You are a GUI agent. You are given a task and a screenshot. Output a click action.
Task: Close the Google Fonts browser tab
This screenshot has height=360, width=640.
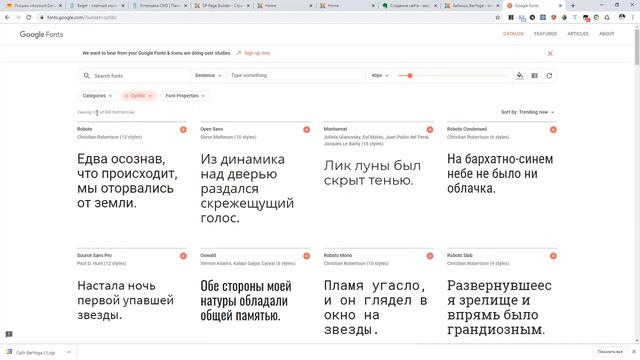(560, 6)
